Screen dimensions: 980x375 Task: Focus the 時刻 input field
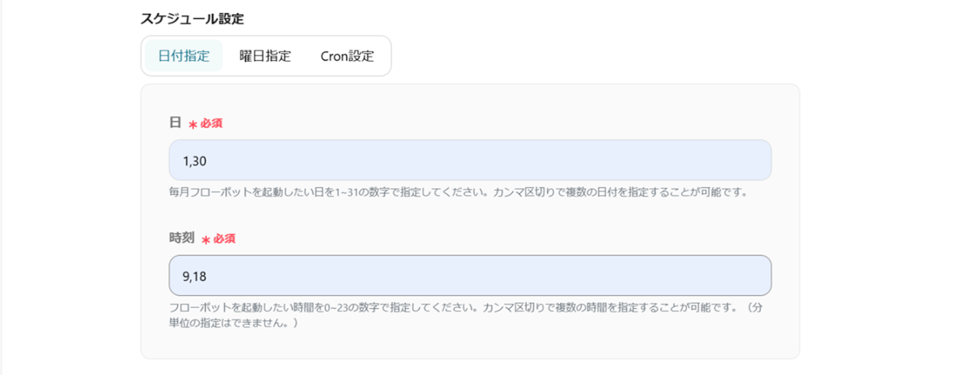(470, 276)
